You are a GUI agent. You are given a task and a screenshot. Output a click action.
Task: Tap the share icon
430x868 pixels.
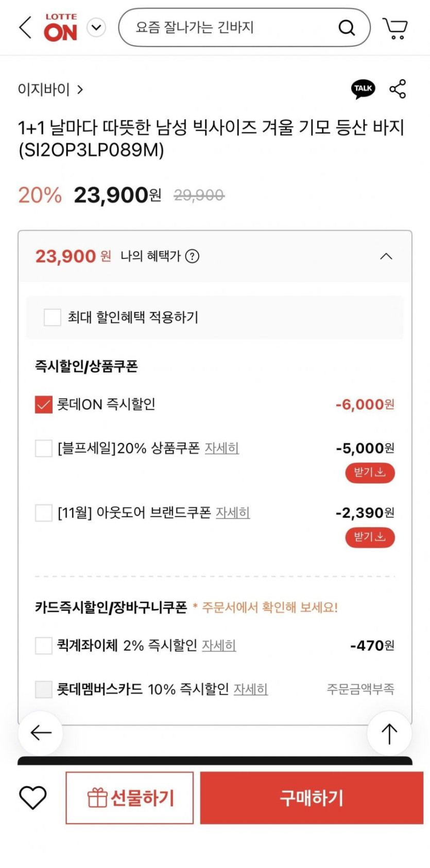tap(398, 89)
